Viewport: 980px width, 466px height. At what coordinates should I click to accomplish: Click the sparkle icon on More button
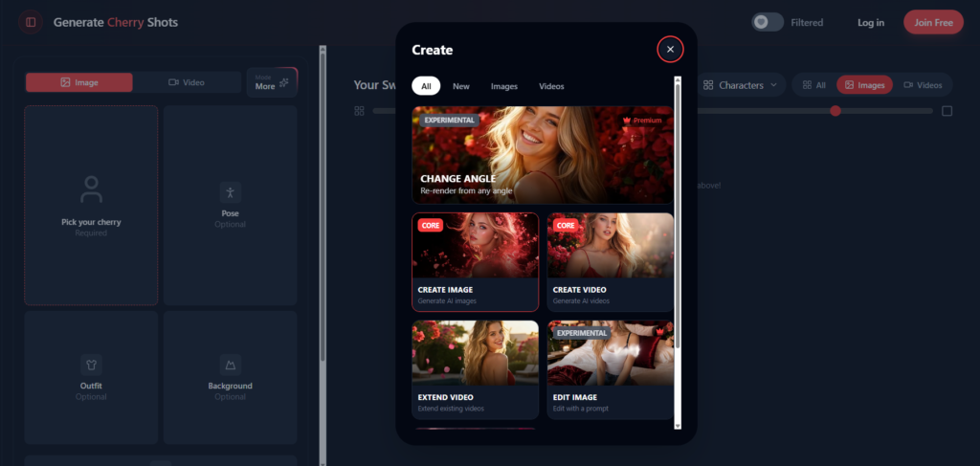point(284,82)
